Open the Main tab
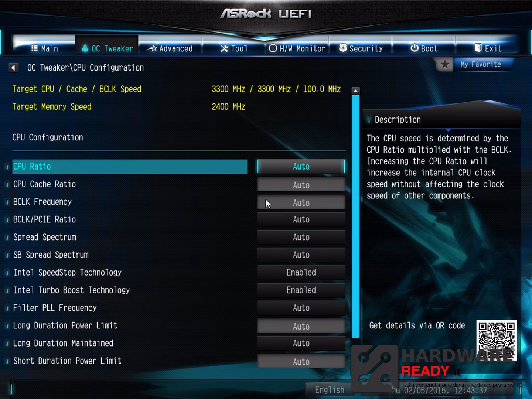This screenshot has height=399, width=532. [x=44, y=48]
